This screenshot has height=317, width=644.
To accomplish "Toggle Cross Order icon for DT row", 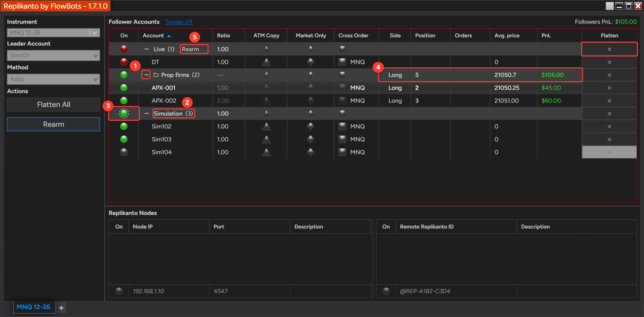I will 342,62.
